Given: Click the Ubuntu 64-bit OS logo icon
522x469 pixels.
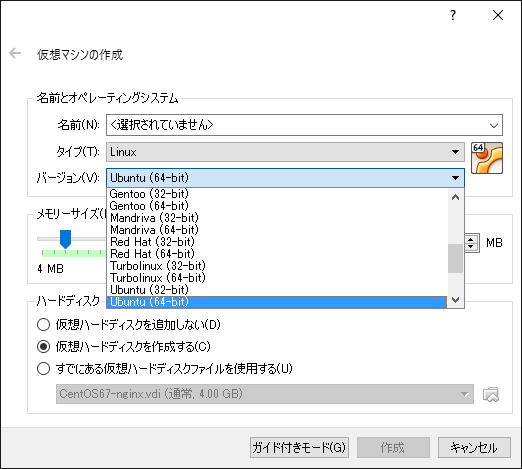Looking at the screenshot, I should (487, 158).
